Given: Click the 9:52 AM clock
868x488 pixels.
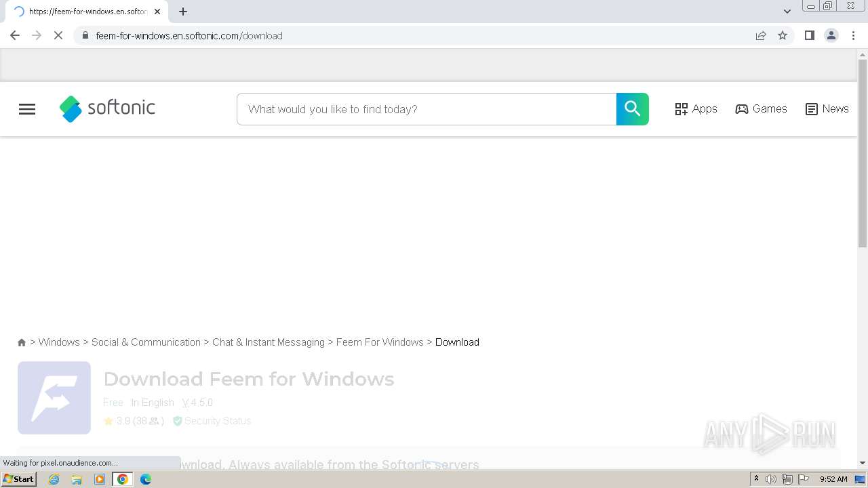Looking at the screenshot, I should tap(833, 479).
